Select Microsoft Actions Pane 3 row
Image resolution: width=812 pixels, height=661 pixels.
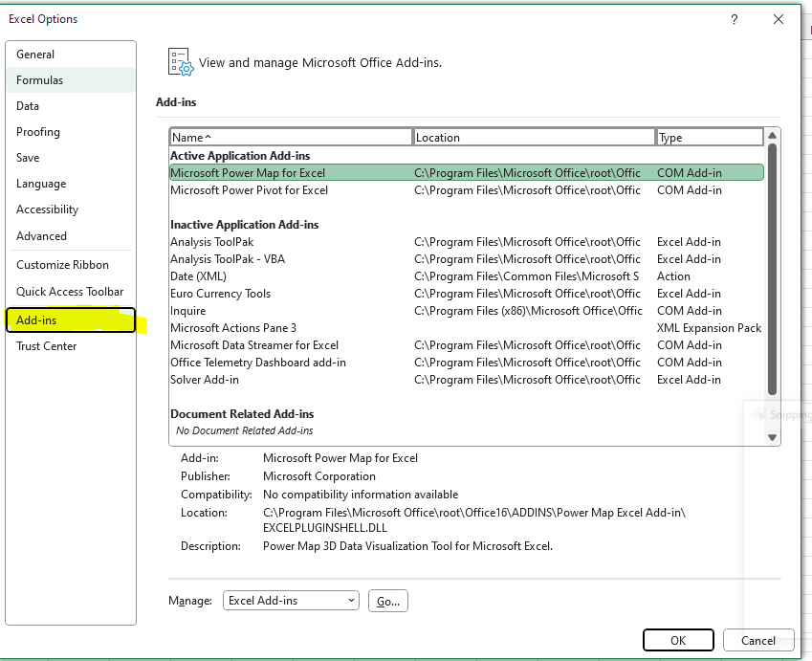[x=467, y=328]
